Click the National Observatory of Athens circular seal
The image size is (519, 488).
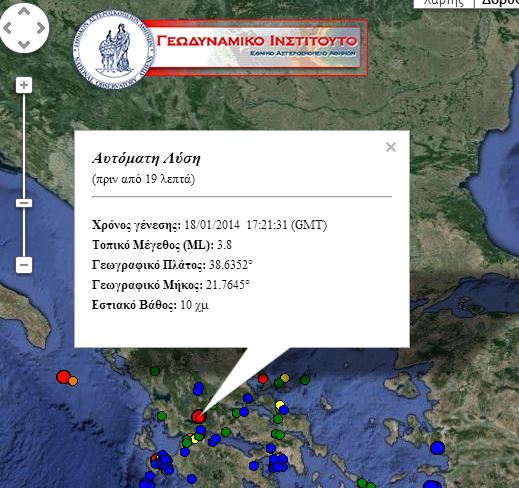tap(114, 49)
